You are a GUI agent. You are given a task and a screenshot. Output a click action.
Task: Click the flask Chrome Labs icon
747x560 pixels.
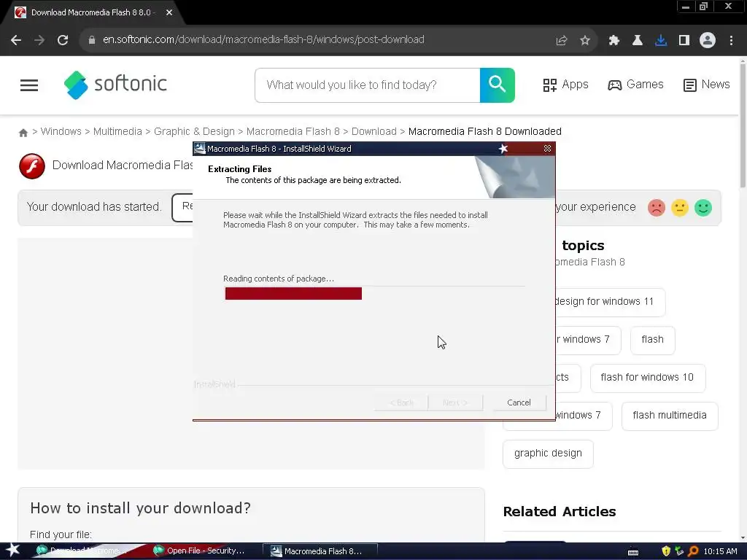coord(638,41)
